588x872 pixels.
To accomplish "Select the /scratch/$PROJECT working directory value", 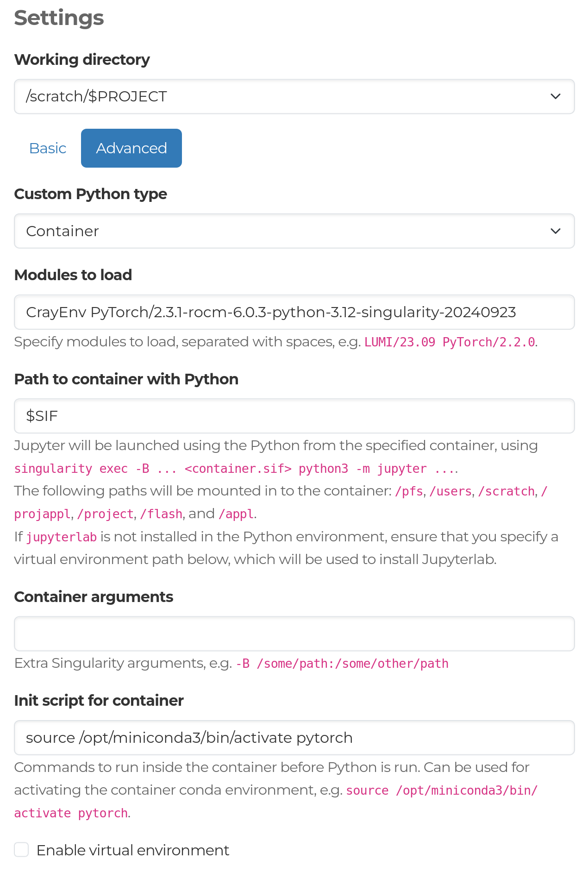I will point(96,96).
